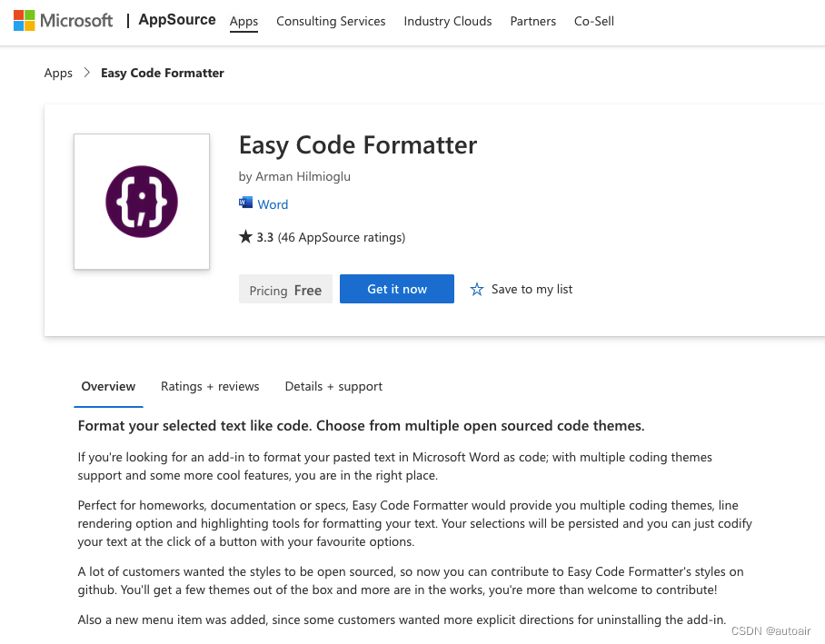The image size is (825, 644).
Task: Switch to the Ratings + reviews tab
Action: click(210, 386)
